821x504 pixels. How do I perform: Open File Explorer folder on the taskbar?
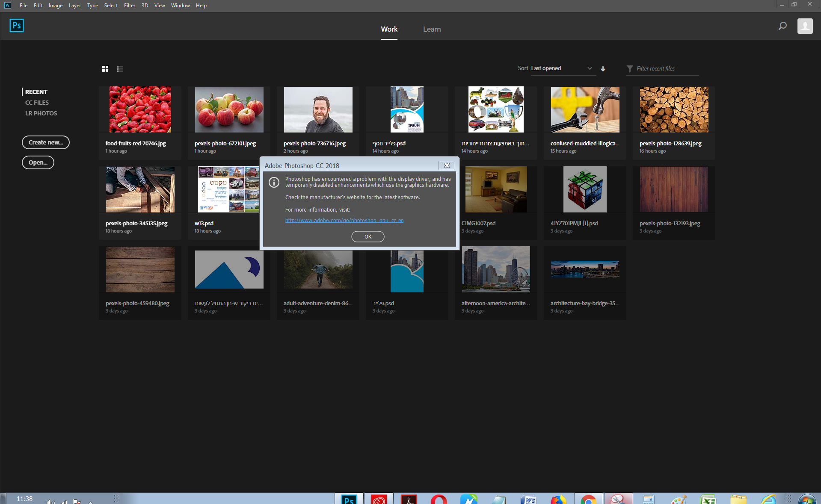[738, 499]
